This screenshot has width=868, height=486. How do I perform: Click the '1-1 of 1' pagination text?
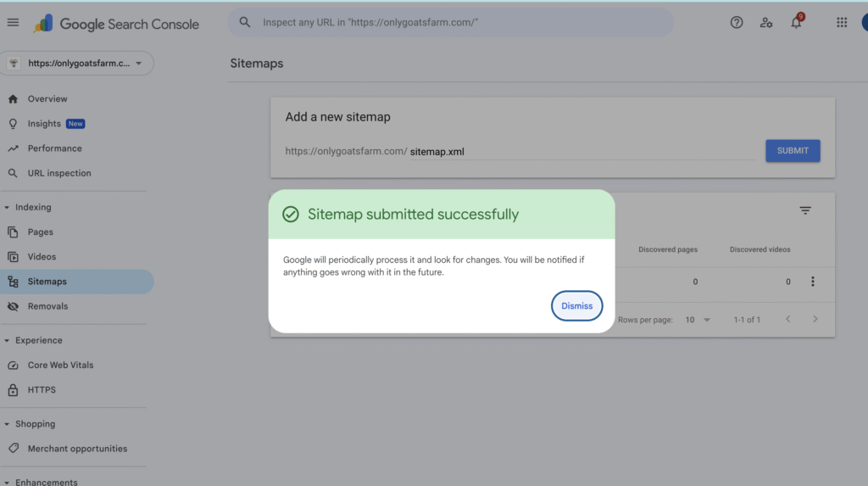[747, 320]
